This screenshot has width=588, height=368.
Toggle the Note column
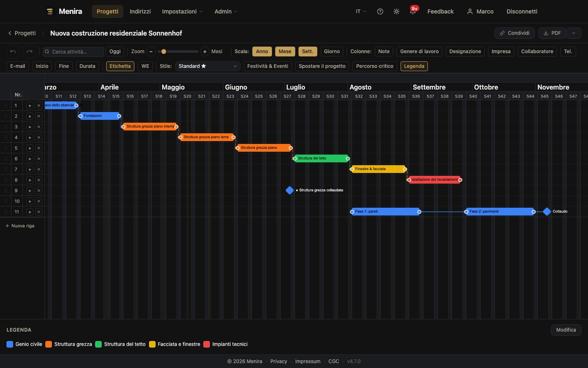click(x=384, y=52)
